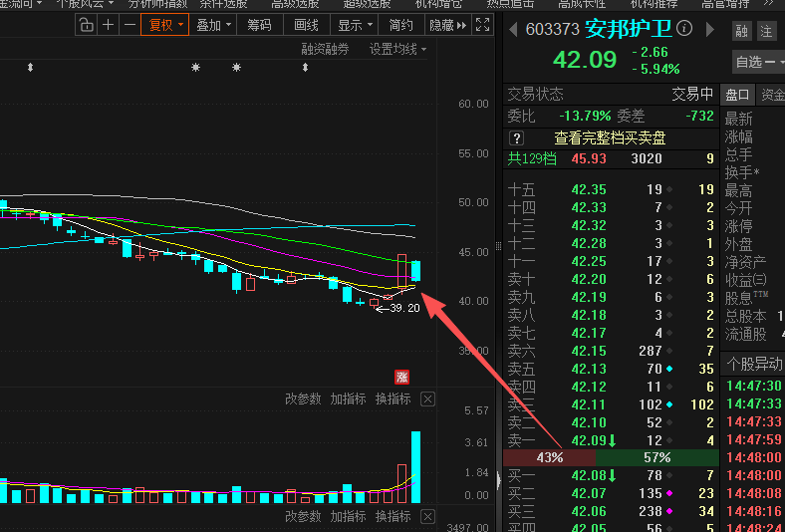Click leftmost up-down arrow event marker
This screenshot has width=785, height=532.
[x=30, y=67]
